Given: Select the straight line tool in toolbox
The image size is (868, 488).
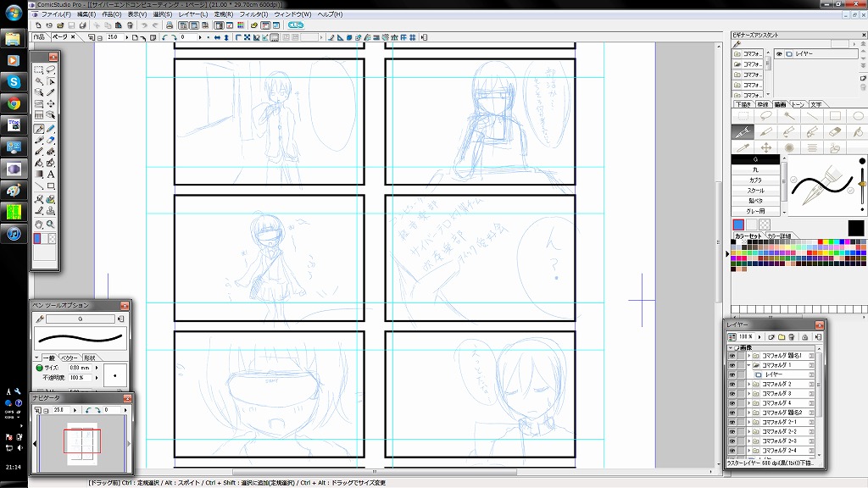Looking at the screenshot, I should point(39,186).
